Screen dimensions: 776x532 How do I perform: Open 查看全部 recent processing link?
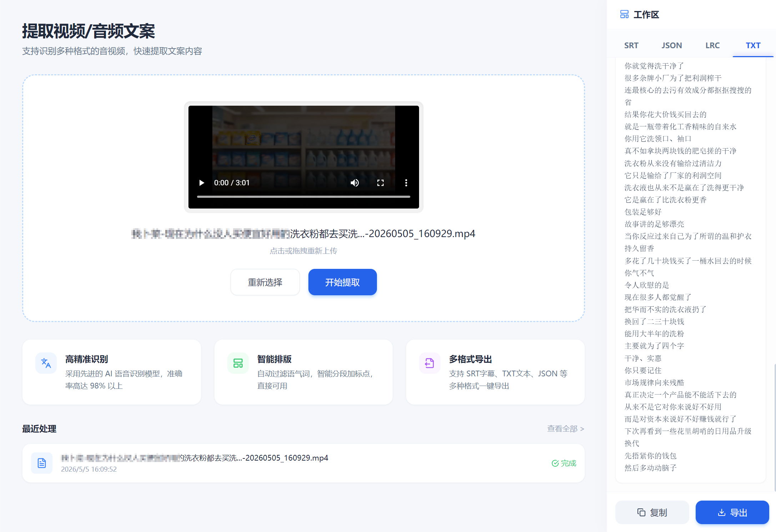[565, 428]
